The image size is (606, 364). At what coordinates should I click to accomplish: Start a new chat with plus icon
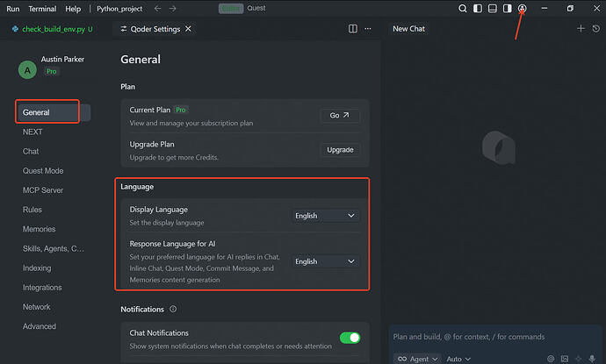tap(581, 29)
